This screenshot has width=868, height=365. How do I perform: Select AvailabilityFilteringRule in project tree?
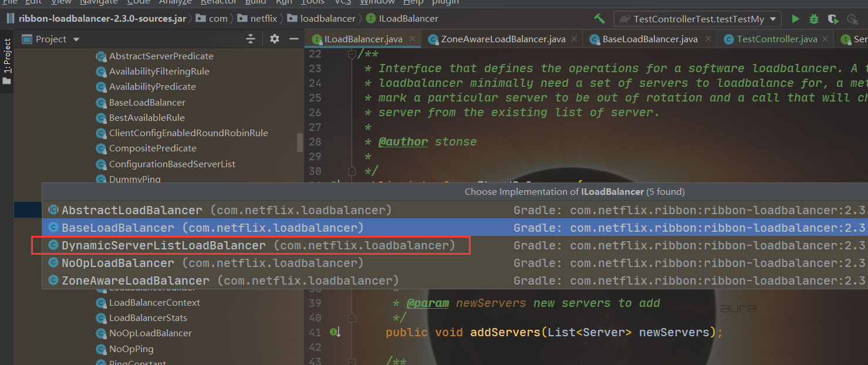click(159, 72)
